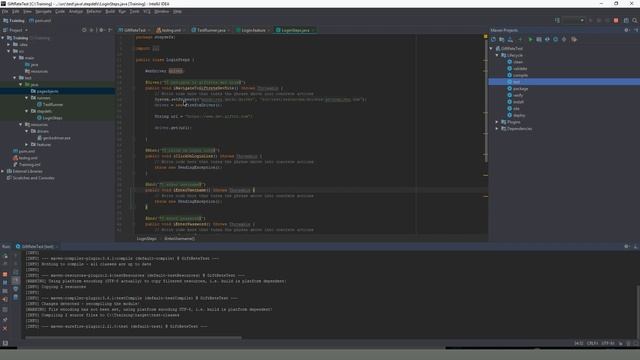Collapse the stepdefs package node
Screen dimensions: 640x360
[27, 111]
